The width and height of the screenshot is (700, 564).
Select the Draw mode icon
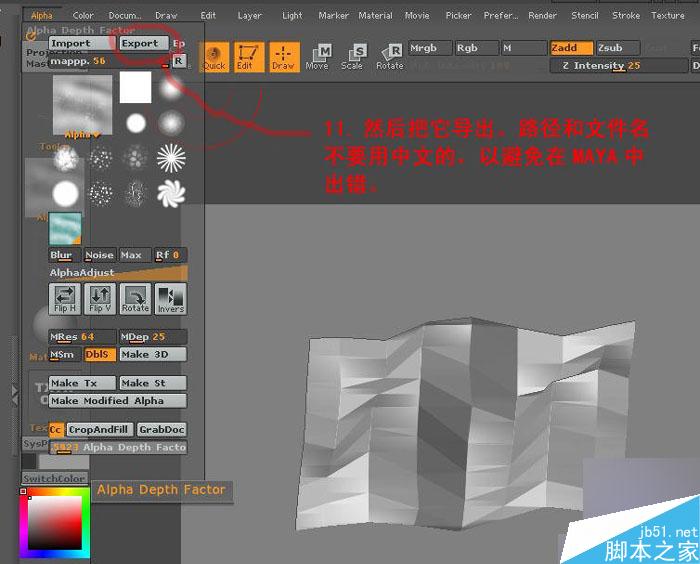tap(284, 57)
